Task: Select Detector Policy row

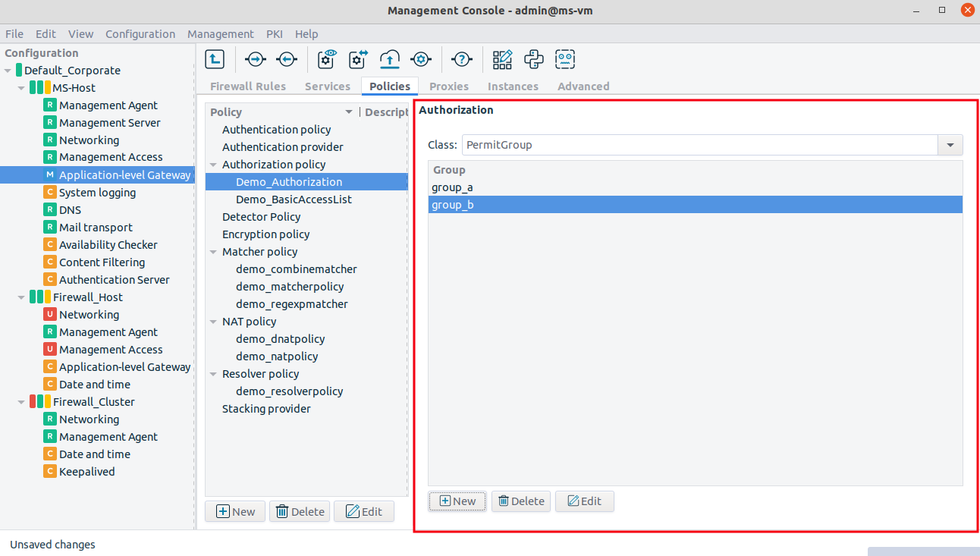Action: tap(306, 216)
